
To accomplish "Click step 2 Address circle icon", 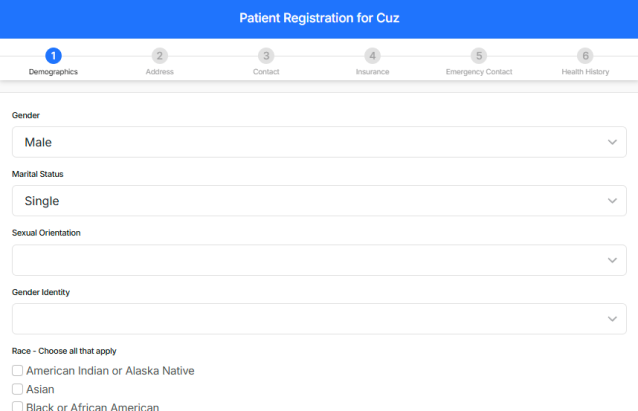I will (159, 56).
